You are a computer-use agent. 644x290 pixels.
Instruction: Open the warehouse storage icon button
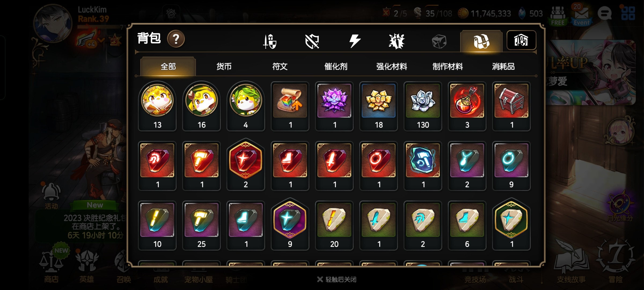tap(521, 40)
